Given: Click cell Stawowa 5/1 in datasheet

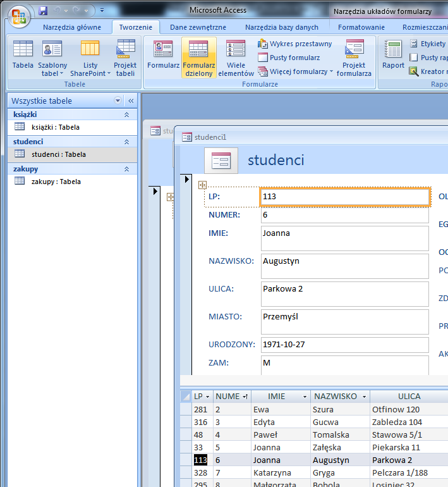Looking at the screenshot, I should click(x=409, y=435).
